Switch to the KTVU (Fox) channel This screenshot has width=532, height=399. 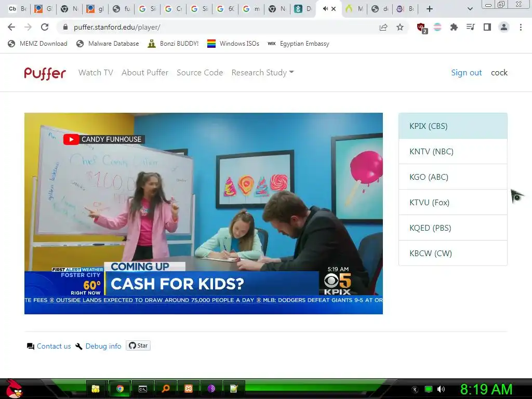(453, 202)
